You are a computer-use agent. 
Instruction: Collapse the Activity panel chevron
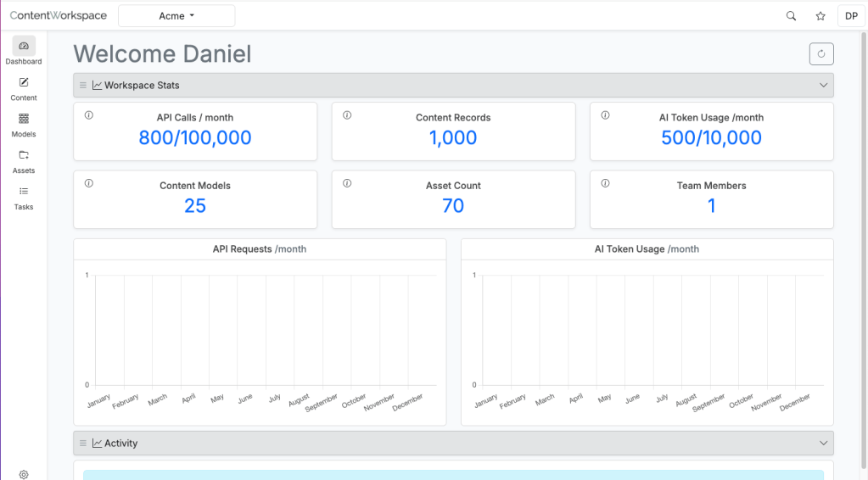(x=823, y=444)
